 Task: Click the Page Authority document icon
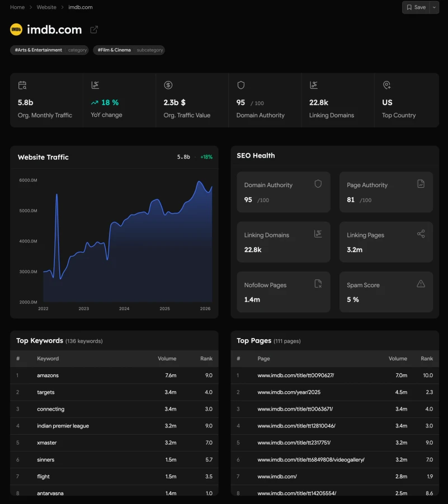pos(421,183)
